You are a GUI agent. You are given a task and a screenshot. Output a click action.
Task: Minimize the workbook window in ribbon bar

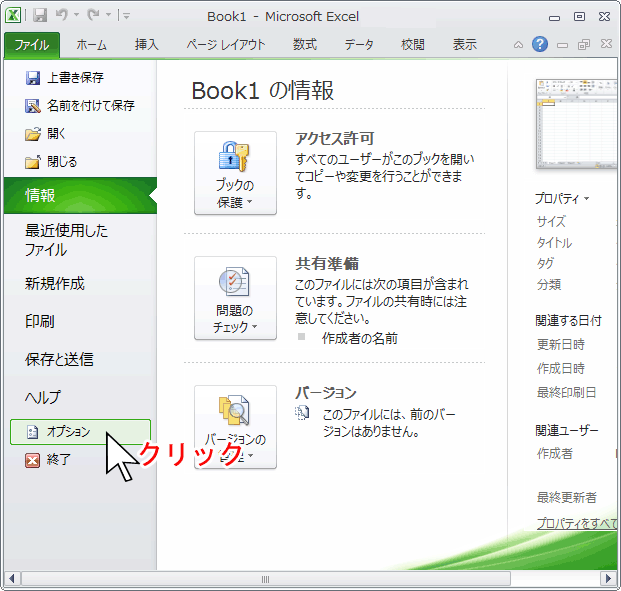[x=562, y=45]
